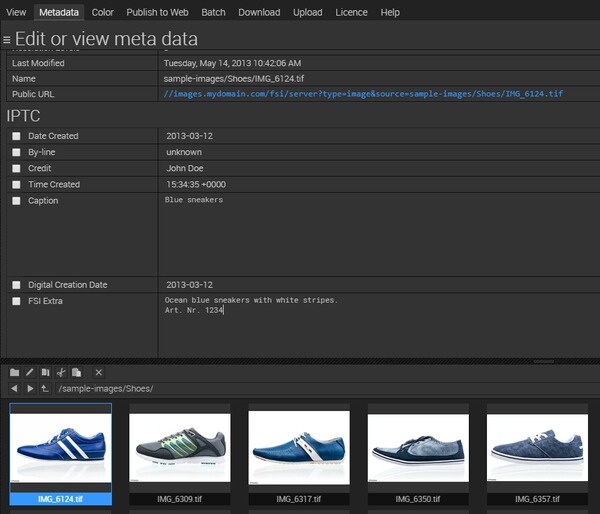Go up one folder level
The height and width of the screenshot is (514, 600).
[45, 388]
